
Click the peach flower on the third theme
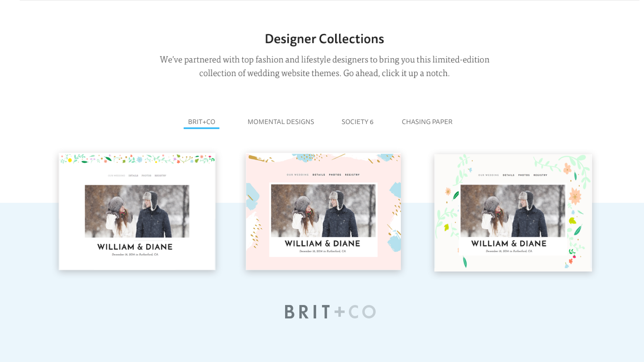[x=575, y=196]
